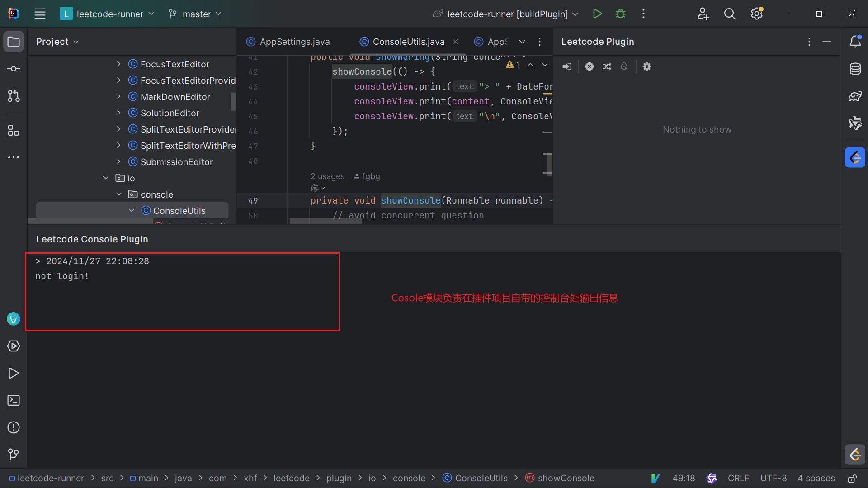Expand the FocusTextEditor tree node
The image size is (868, 488).
tap(118, 64)
